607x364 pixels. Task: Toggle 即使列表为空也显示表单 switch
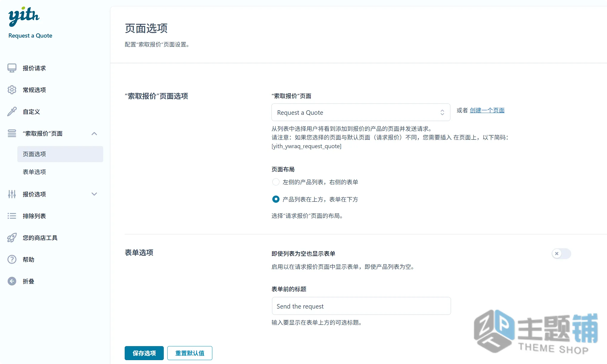click(x=561, y=254)
